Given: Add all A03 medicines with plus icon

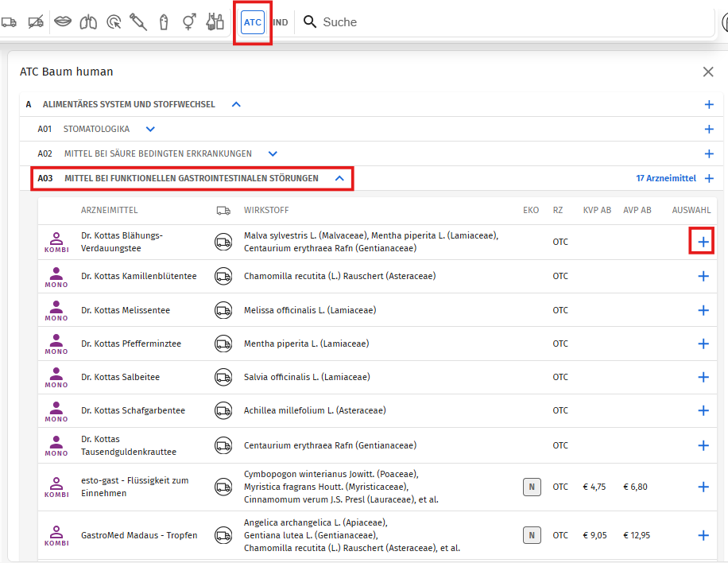Looking at the screenshot, I should click(709, 178).
